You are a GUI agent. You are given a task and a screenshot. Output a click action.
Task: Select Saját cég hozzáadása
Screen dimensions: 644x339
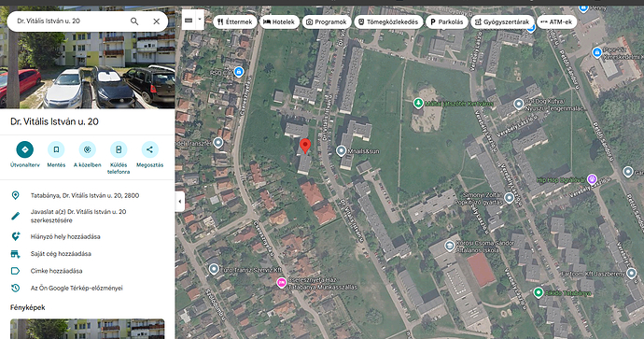[61, 254]
